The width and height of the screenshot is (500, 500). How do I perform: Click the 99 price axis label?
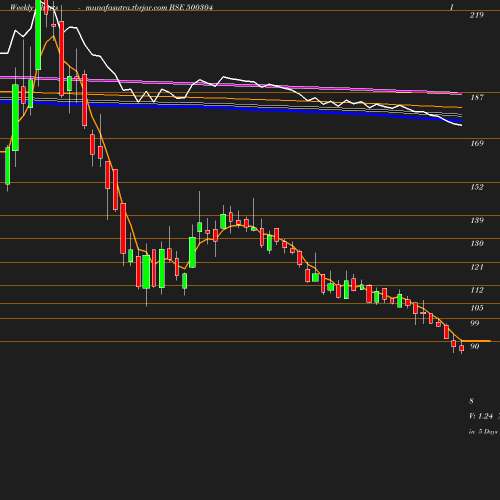(474, 323)
